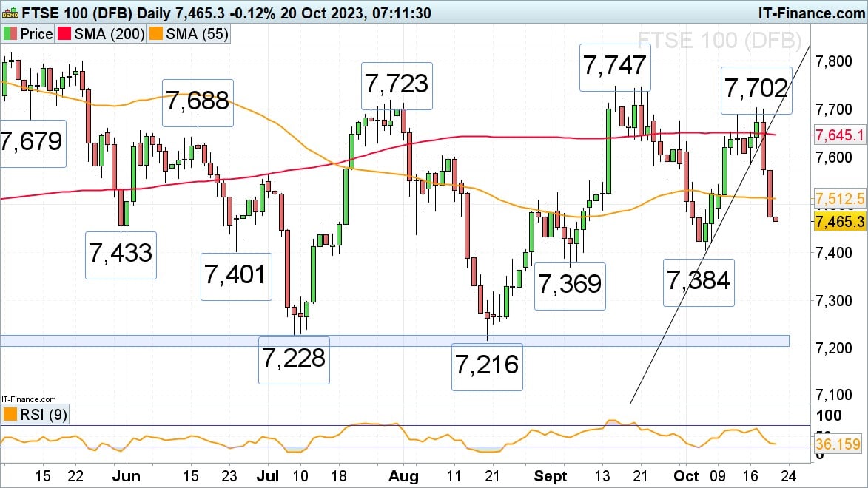Click the green and red Price legend swatch
The image size is (868, 488).
pos(10,34)
